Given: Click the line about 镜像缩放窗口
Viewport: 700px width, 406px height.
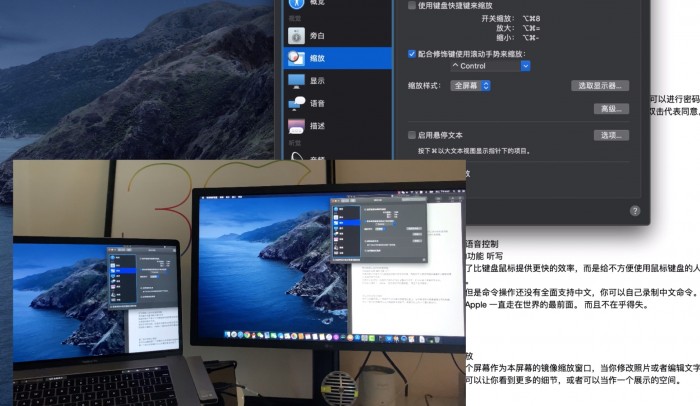Looking at the screenshot, I should click(583, 368).
